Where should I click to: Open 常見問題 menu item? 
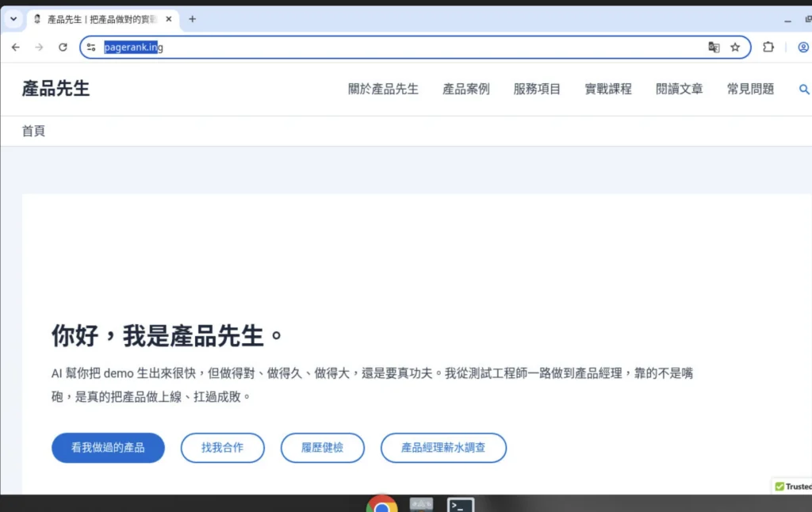[x=750, y=89]
